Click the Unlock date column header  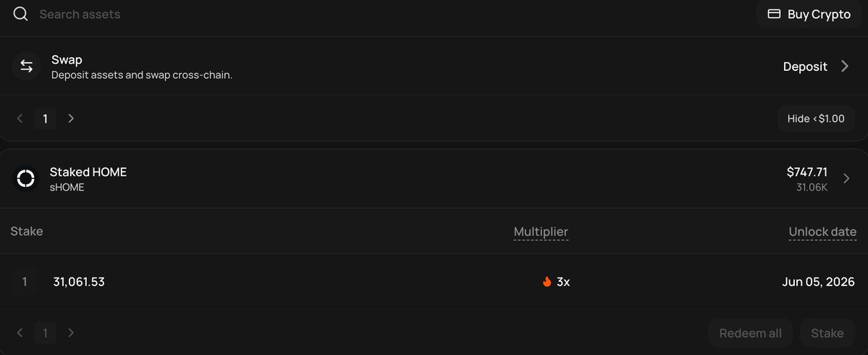point(822,232)
